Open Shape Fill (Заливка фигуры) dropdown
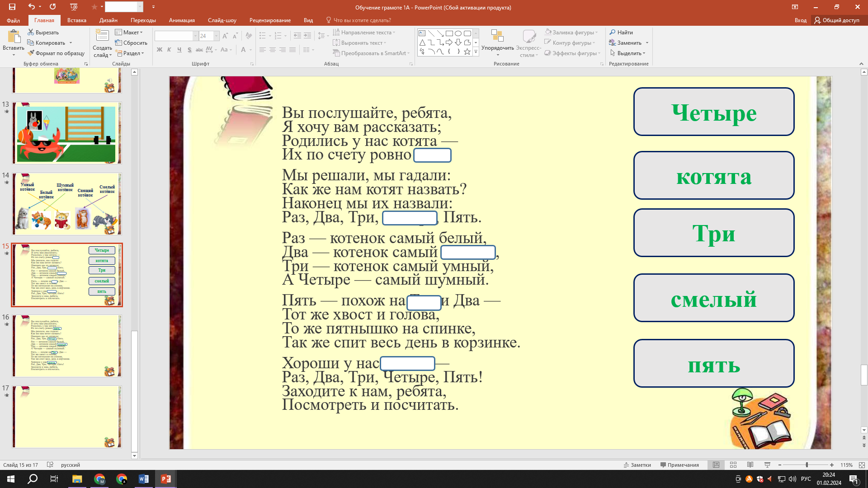This screenshot has width=868, height=488. click(571, 33)
